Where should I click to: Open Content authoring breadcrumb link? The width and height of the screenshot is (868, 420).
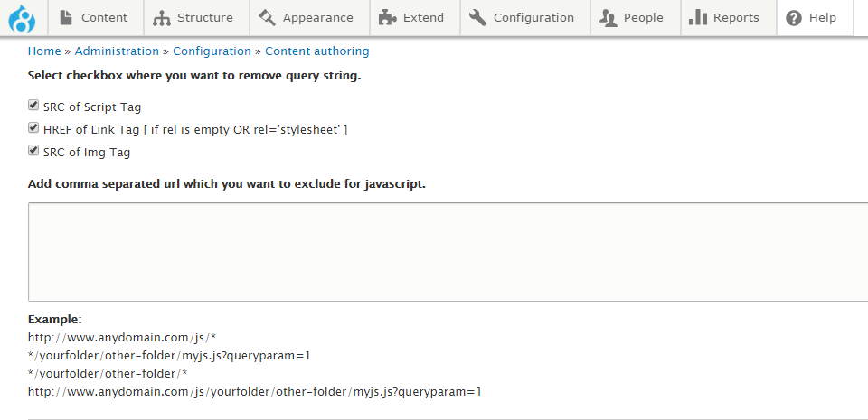pos(317,51)
